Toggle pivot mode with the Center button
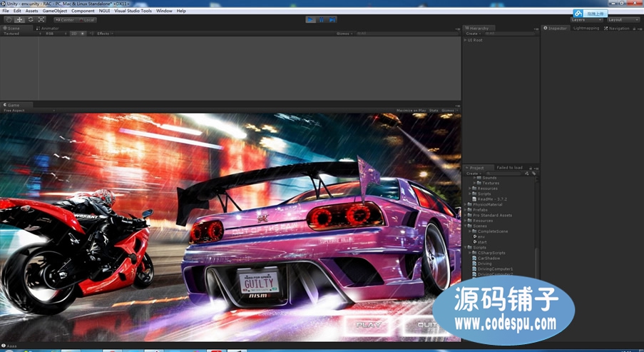 click(65, 20)
